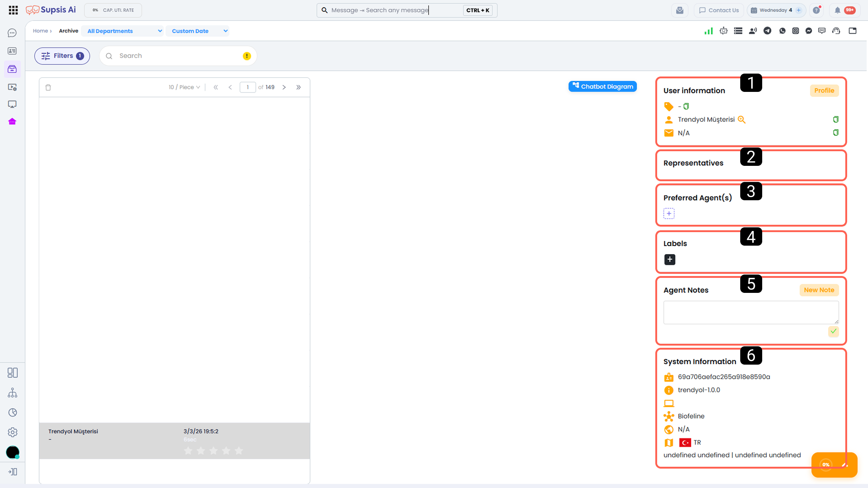Add calendar event with Wednesday plus button
Image resolution: width=868 pixels, height=488 pixels.
click(x=798, y=10)
